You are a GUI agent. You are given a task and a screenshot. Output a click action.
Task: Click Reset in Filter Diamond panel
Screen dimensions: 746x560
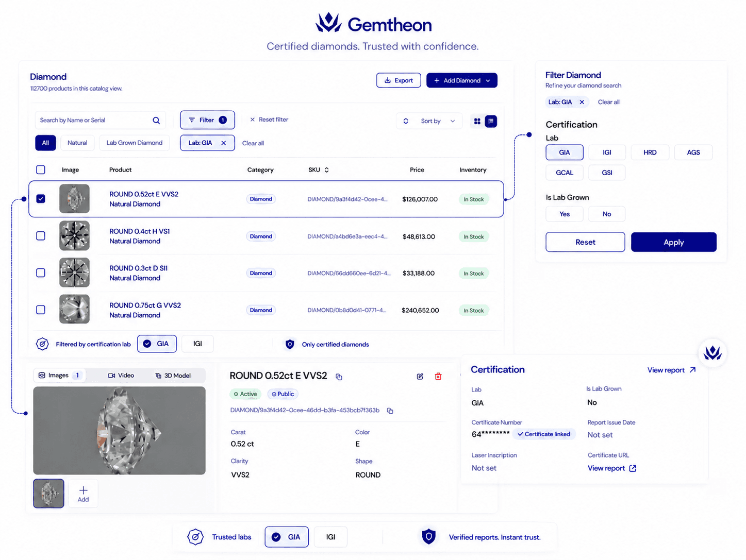click(x=585, y=242)
